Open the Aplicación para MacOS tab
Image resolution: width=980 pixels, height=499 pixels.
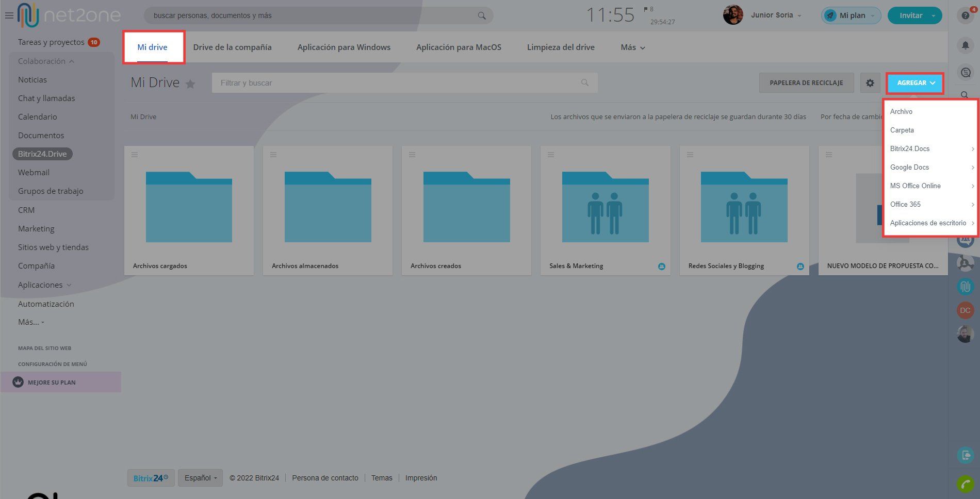tap(459, 47)
